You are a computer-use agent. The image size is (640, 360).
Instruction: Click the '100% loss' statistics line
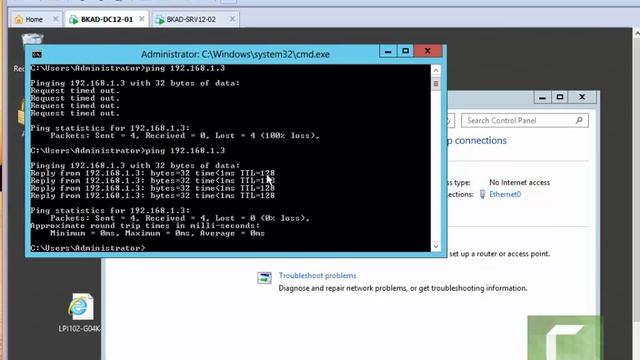(x=185, y=136)
